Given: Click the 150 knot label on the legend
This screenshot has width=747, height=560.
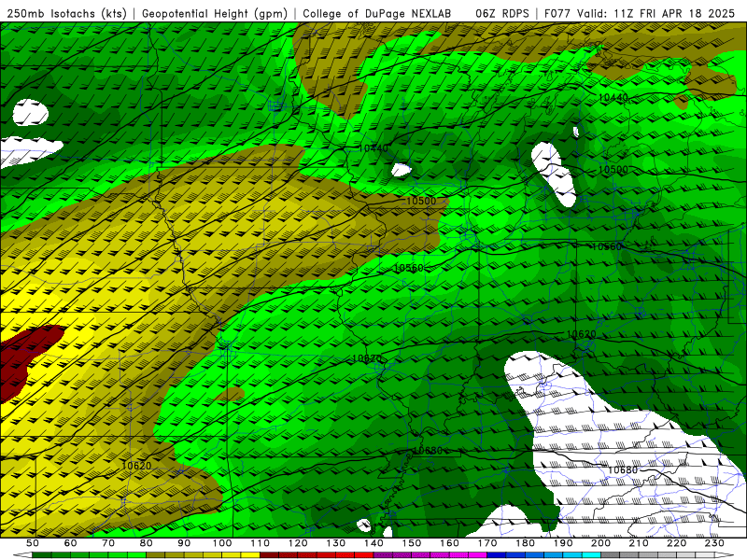Looking at the screenshot, I should pyautogui.click(x=411, y=543).
